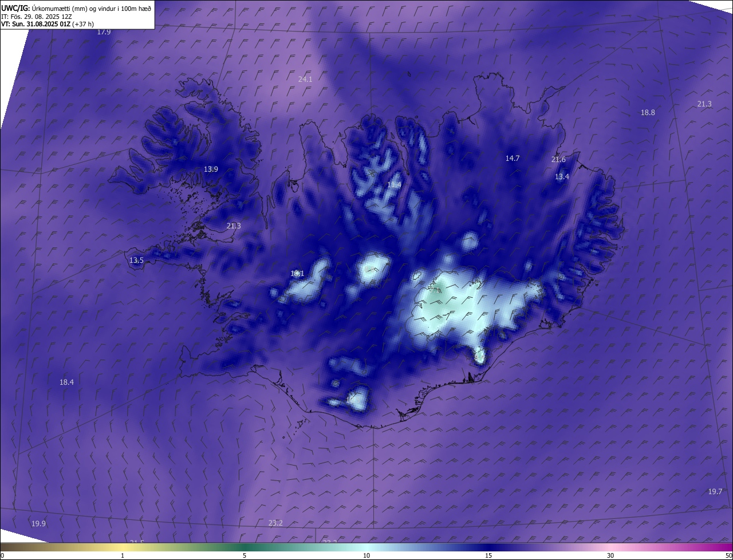Click the 21.3 label beside 18.8
This screenshot has width=733, height=560.
[704, 104]
